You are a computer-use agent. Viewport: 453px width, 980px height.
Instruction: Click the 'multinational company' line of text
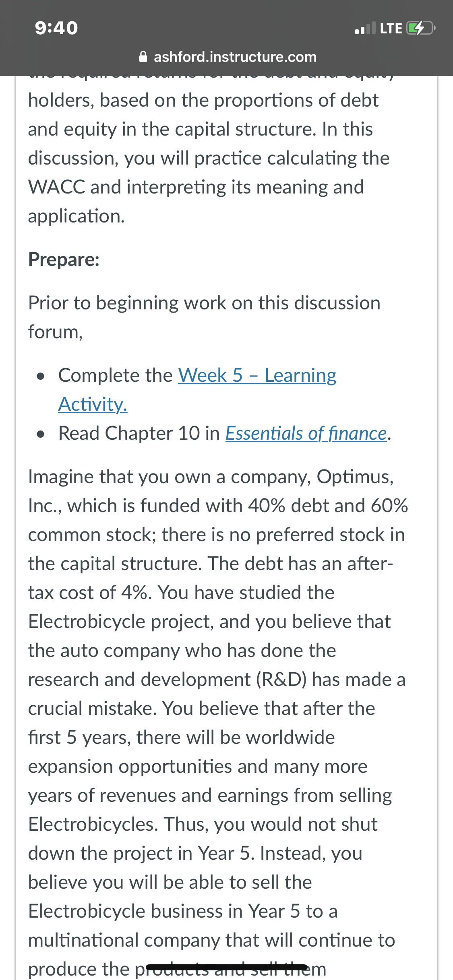tap(211, 940)
